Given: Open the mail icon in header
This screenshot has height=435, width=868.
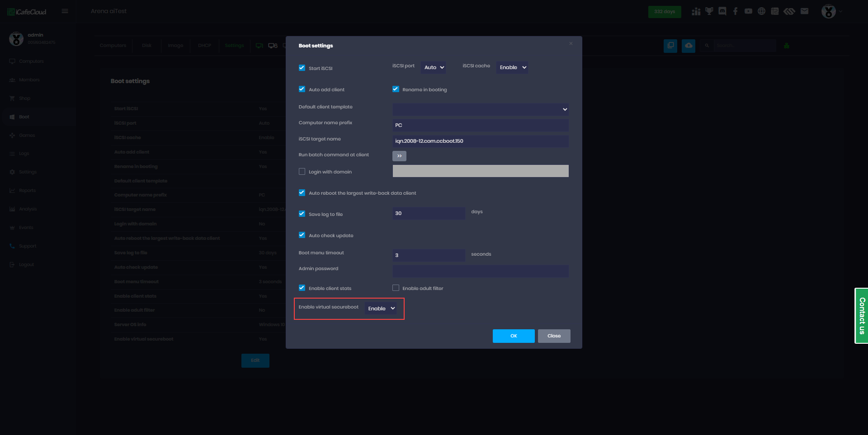Looking at the screenshot, I should pos(804,11).
